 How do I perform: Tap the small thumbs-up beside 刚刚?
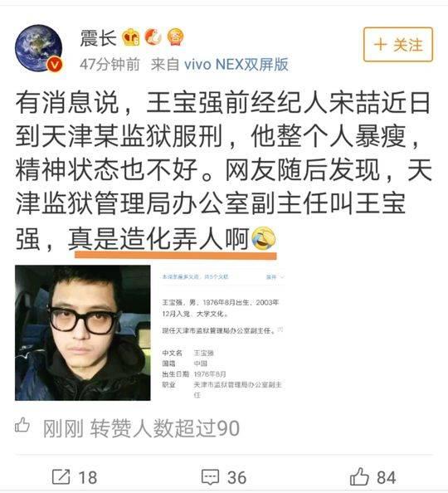coord(22,426)
